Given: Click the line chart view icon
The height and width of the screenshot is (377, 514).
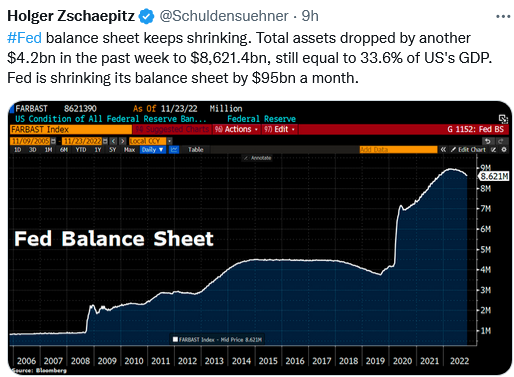Looking at the screenshot, I should [174, 150].
